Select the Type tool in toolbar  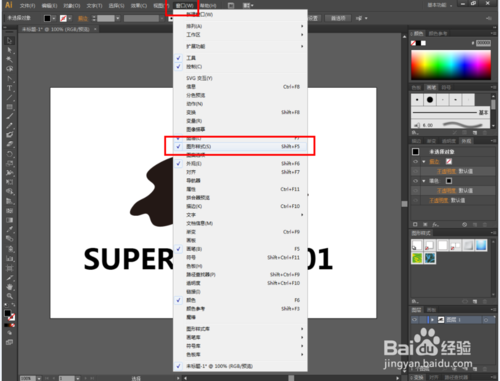pos(9,88)
